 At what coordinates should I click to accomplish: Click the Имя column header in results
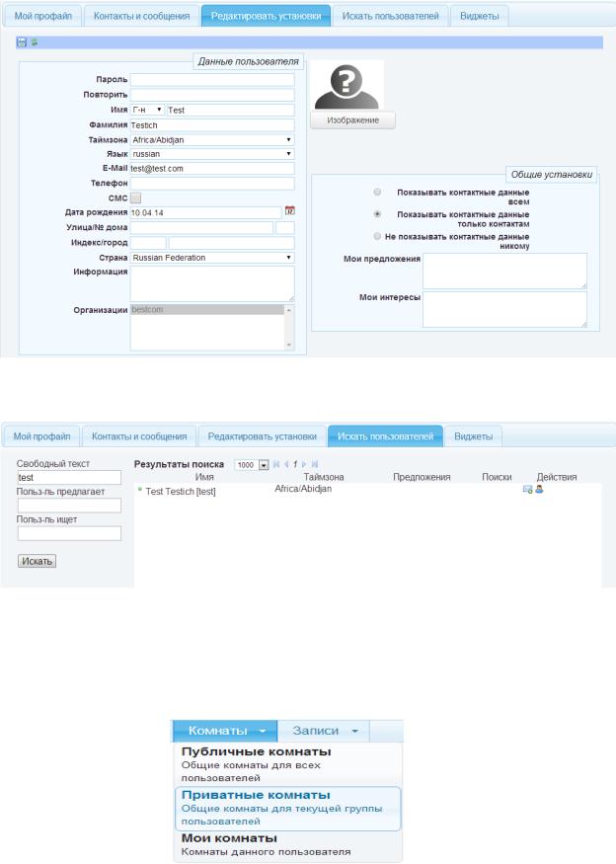click(204, 477)
